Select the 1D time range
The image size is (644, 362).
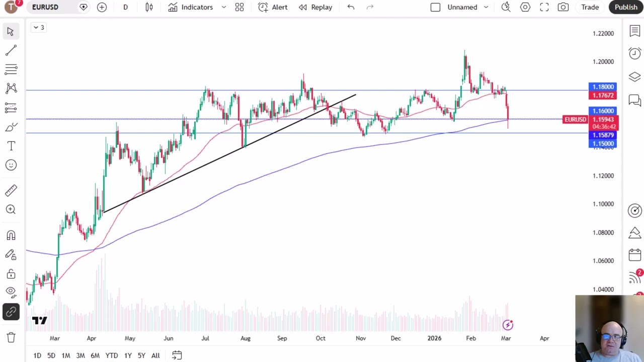point(37,355)
